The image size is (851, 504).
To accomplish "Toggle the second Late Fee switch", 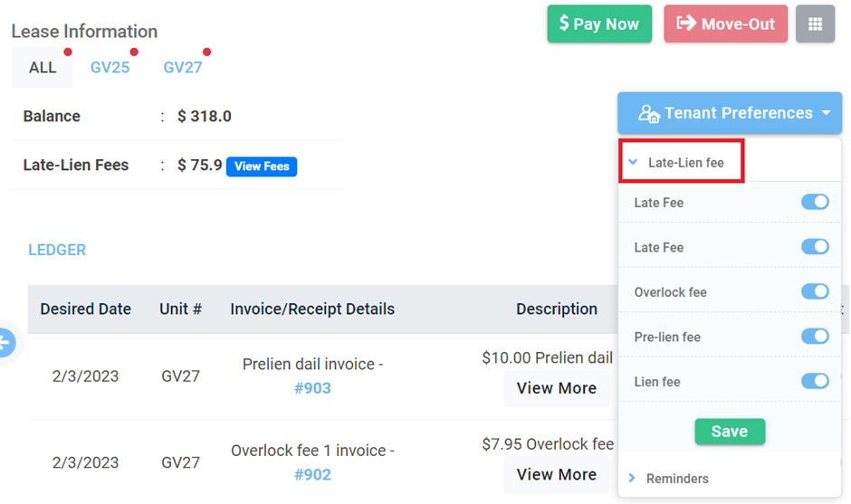I will point(815,247).
